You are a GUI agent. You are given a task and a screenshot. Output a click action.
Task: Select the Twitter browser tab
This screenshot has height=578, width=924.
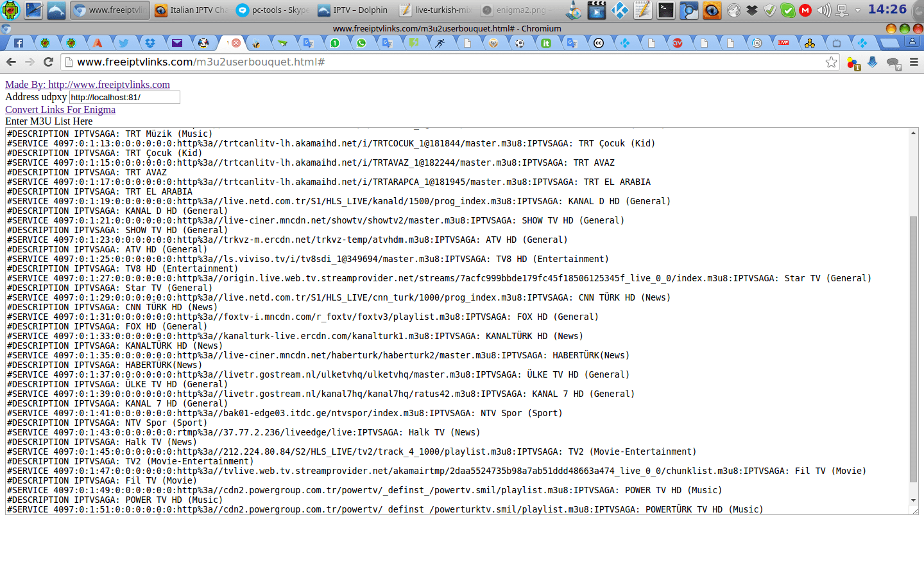pyautogui.click(x=124, y=43)
